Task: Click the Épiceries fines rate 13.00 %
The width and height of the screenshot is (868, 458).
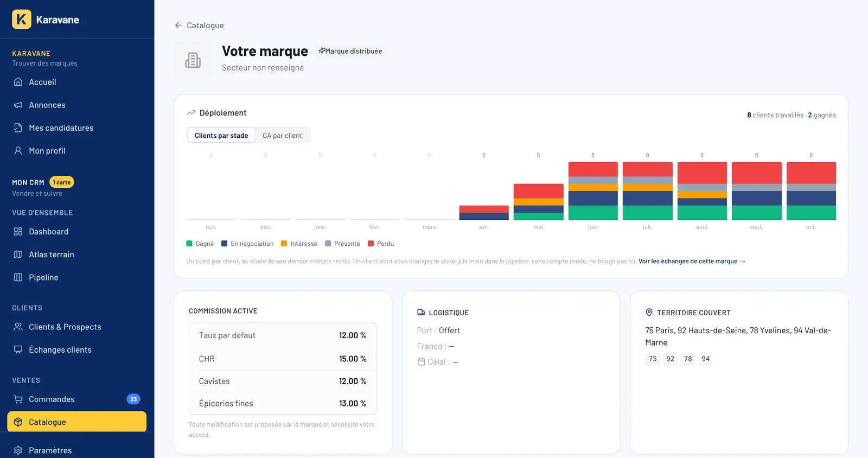Action: [x=353, y=403]
